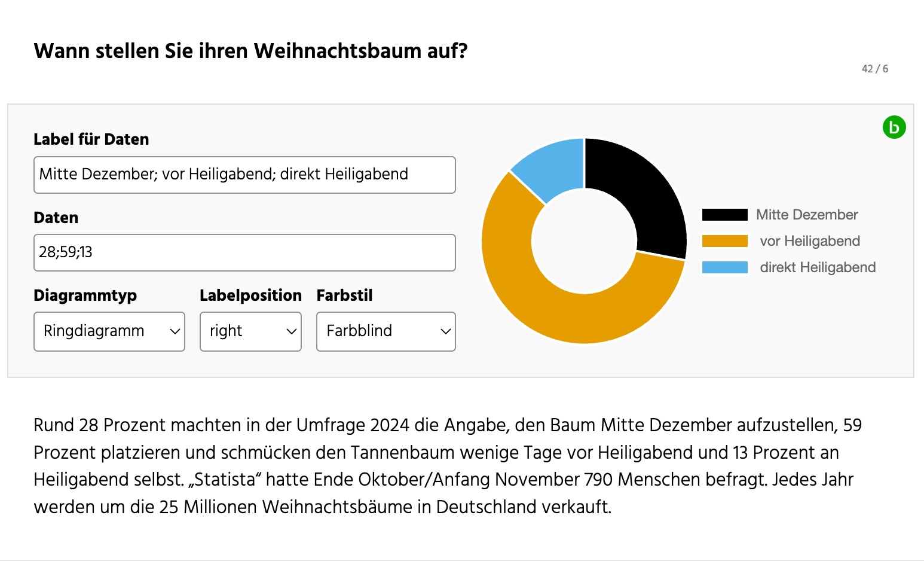
Task: Click the Daten field containing 28;59;13
Action: click(244, 252)
